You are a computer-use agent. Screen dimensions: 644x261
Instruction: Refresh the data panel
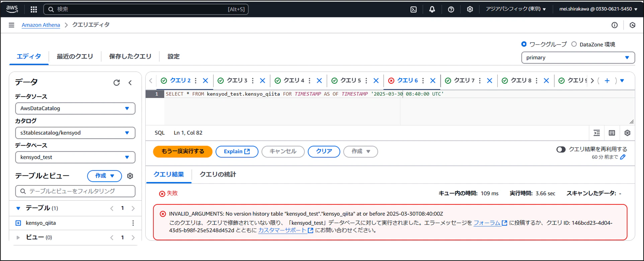point(116,83)
